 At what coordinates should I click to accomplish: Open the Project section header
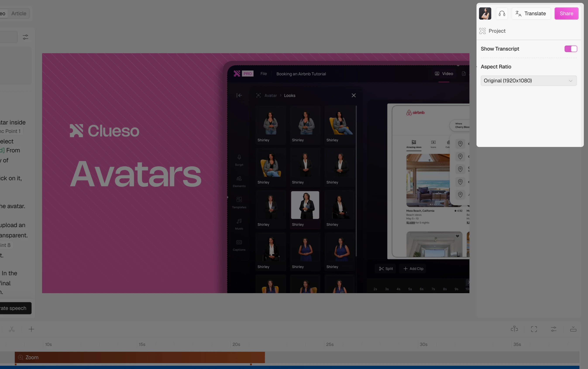497,31
